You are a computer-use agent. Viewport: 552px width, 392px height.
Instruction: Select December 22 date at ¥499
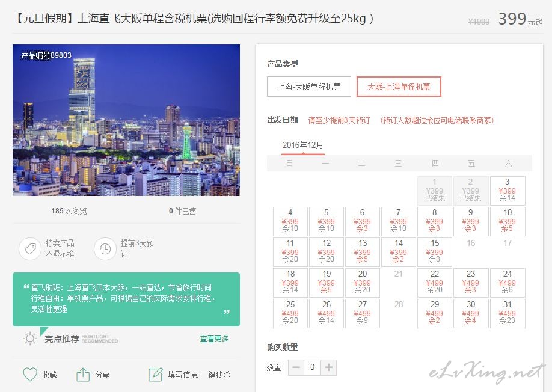(x=434, y=283)
